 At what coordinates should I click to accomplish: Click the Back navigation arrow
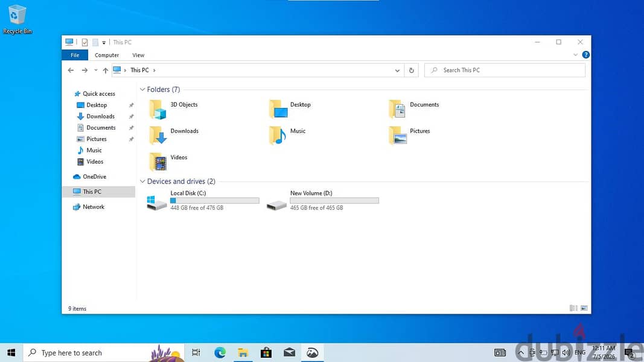point(71,70)
